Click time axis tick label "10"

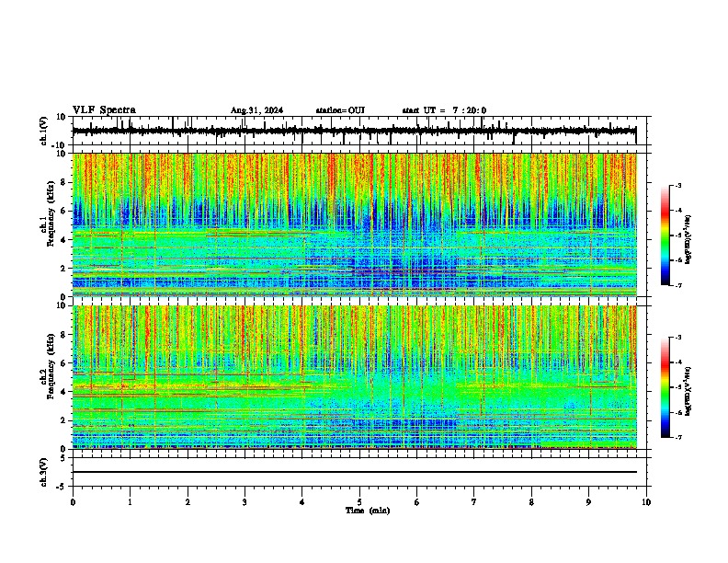(646, 502)
